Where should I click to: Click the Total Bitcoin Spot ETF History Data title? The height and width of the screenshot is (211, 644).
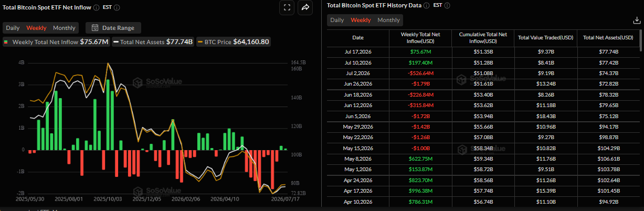[374, 6]
